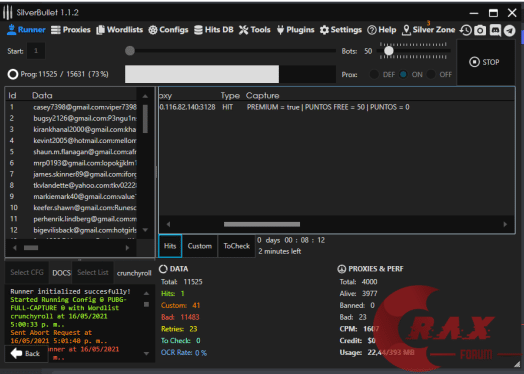This screenshot has height=374, width=524.
Task: Click the DATA section refresh icon
Action: click(x=163, y=269)
